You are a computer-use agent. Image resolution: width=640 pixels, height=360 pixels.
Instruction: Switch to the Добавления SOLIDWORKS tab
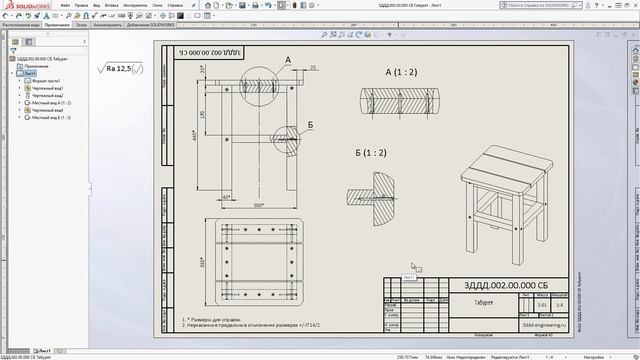150,25
